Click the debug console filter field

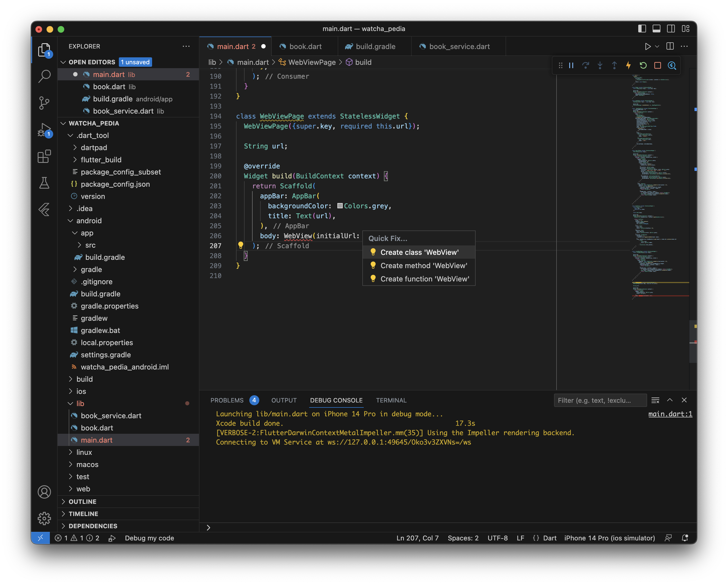(x=600, y=400)
